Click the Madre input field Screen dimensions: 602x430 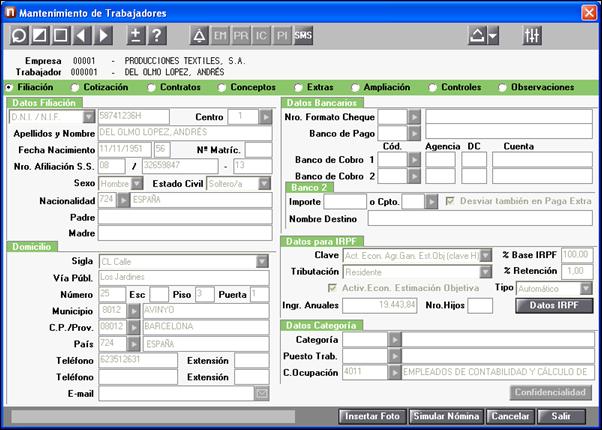pos(185,233)
